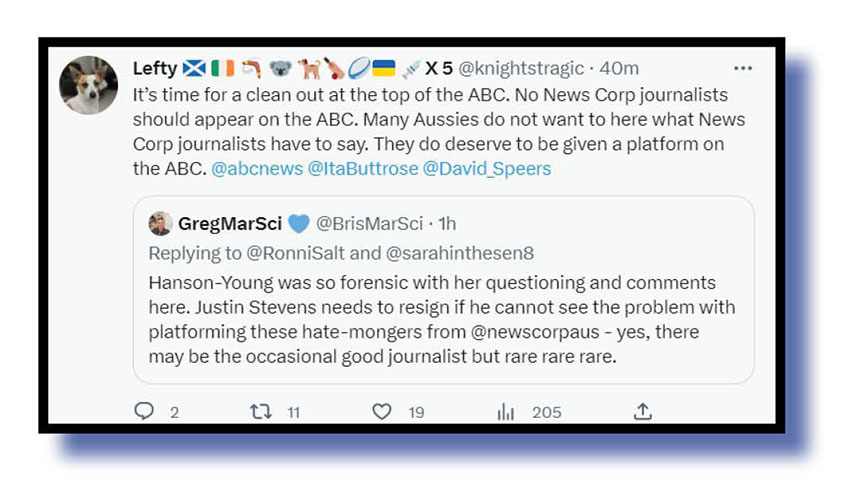Click the share upload icon

coord(643,411)
